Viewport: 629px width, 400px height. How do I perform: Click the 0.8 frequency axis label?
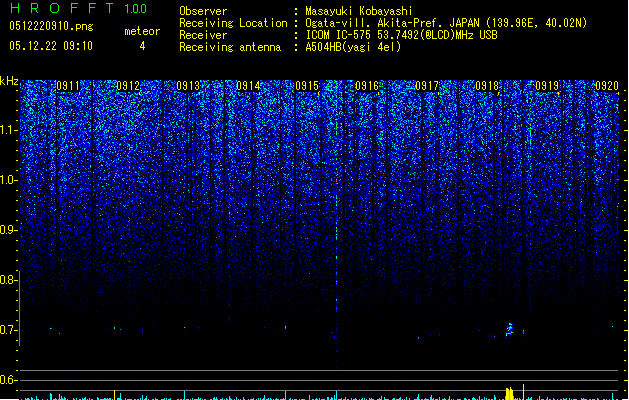[x=8, y=280]
